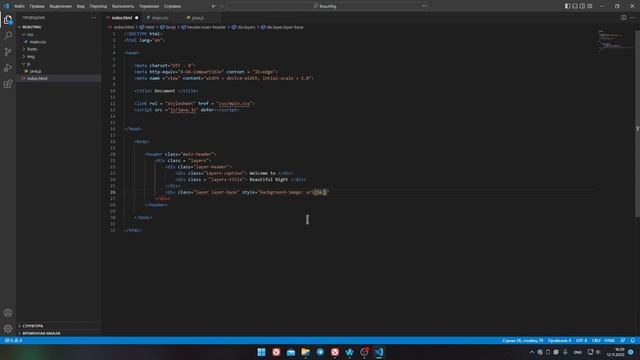Image resolution: width=640 pixels, height=360 pixels.
Task: Show hidden system tray icons chevron
Action: point(531,352)
